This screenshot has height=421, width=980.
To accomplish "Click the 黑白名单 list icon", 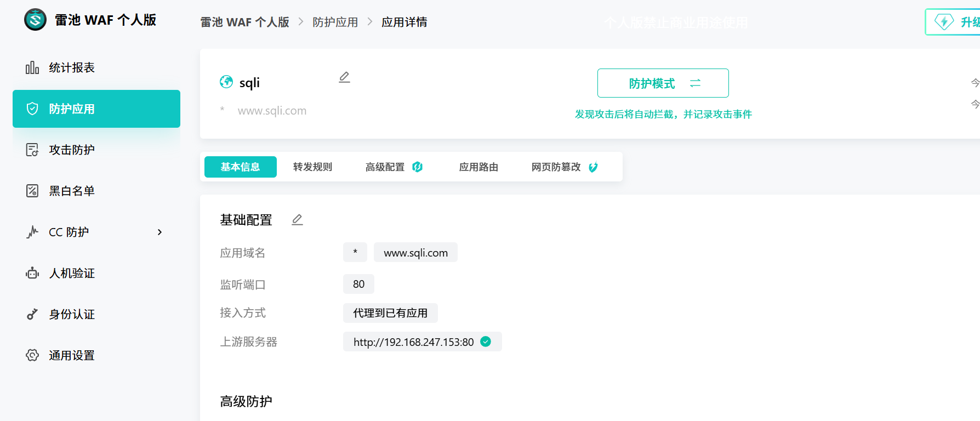I will pos(32,191).
